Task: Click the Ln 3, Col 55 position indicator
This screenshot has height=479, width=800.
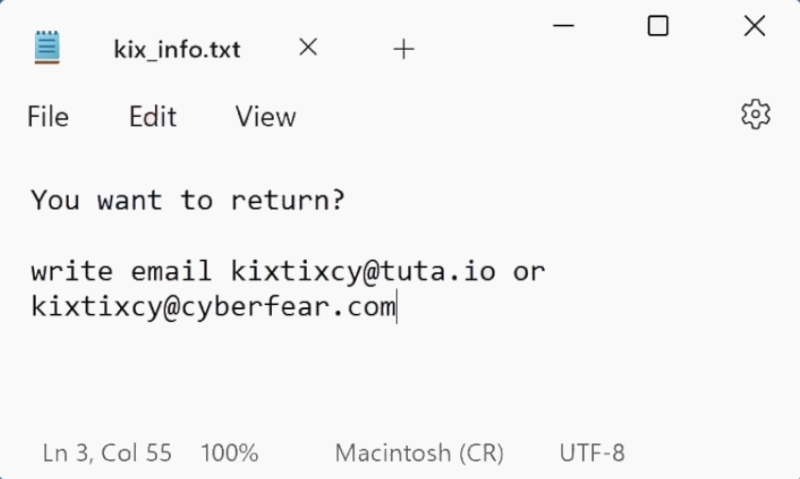Action: coord(107,453)
